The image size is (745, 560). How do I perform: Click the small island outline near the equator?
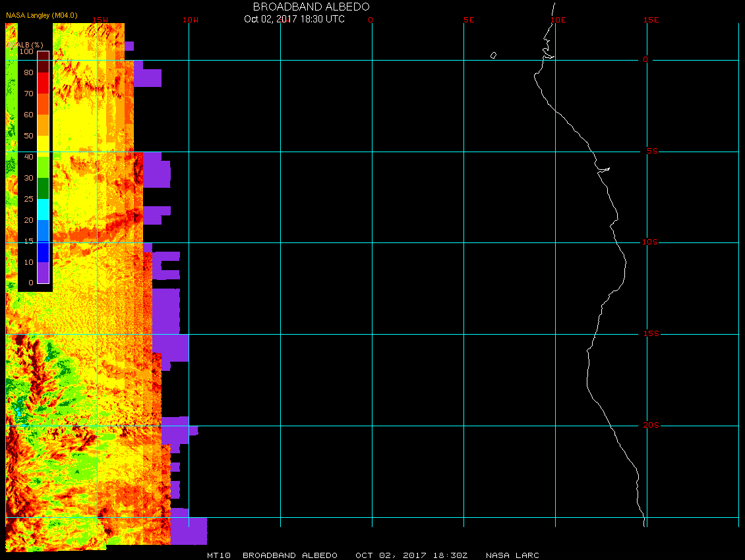tap(493, 55)
